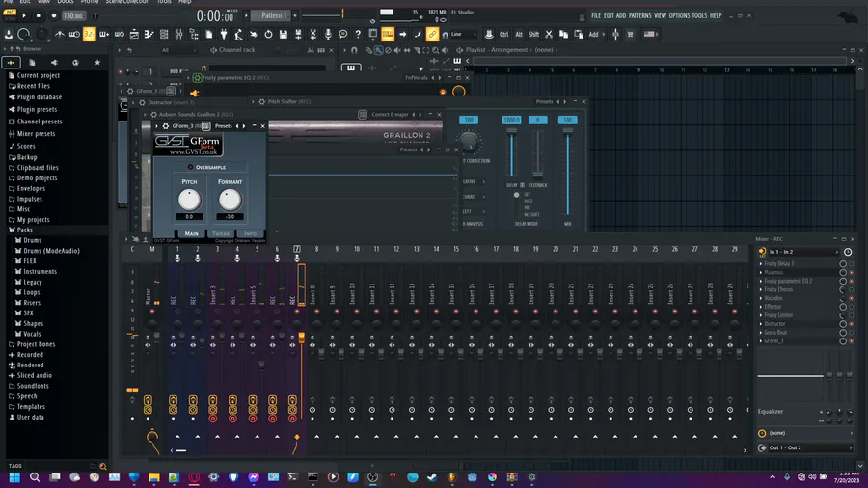Open the OPTIONS menu
The image size is (868, 488).
(679, 15)
